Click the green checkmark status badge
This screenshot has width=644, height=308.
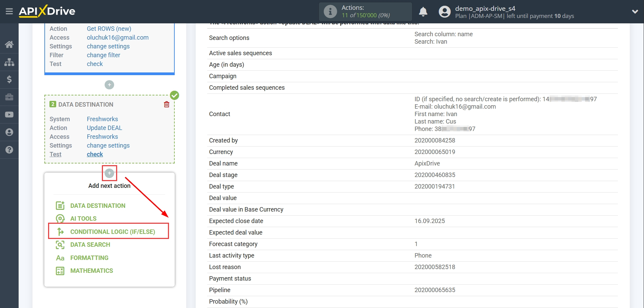(174, 95)
